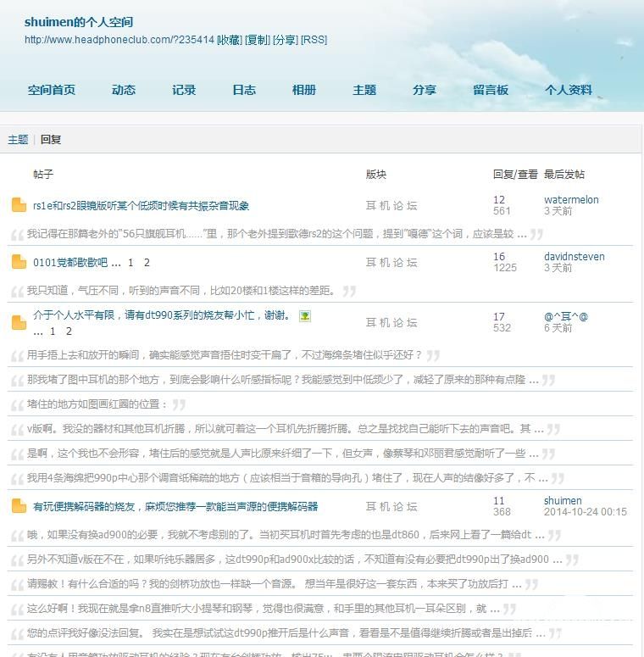Open 个人资料 navigation tab
This screenshot has height=657, width=644.
point(569,90)
